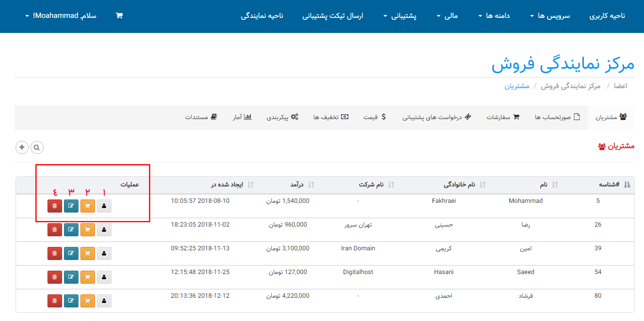
Task: Click the red delete icon for Mohammad Fakhraei
Action: tap(55, 206)
